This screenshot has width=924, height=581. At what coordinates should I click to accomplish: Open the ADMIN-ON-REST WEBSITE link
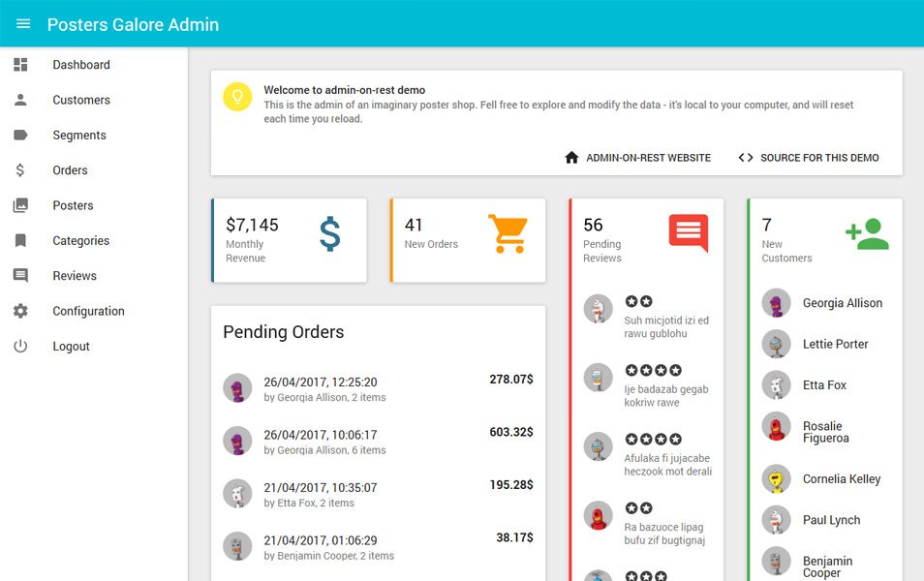pyautogui.click(x=637, y=158)
